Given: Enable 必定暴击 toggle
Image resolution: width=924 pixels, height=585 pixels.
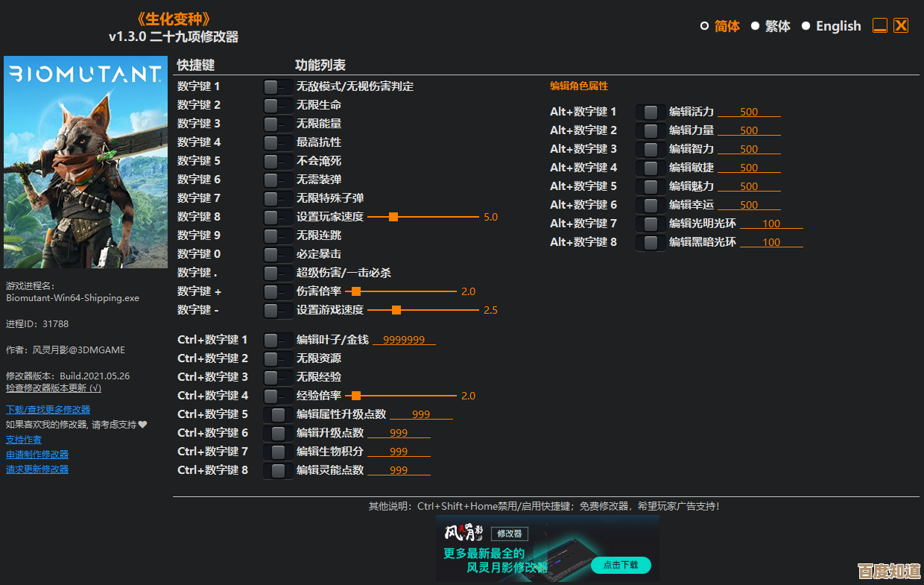Looking at the screenshot, I should tap(277, 254).
